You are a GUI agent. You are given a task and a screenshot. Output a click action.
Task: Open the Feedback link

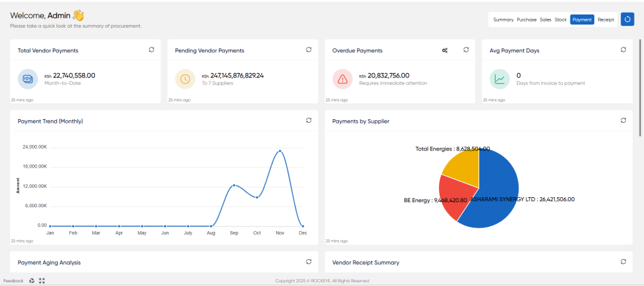[14, 281]
